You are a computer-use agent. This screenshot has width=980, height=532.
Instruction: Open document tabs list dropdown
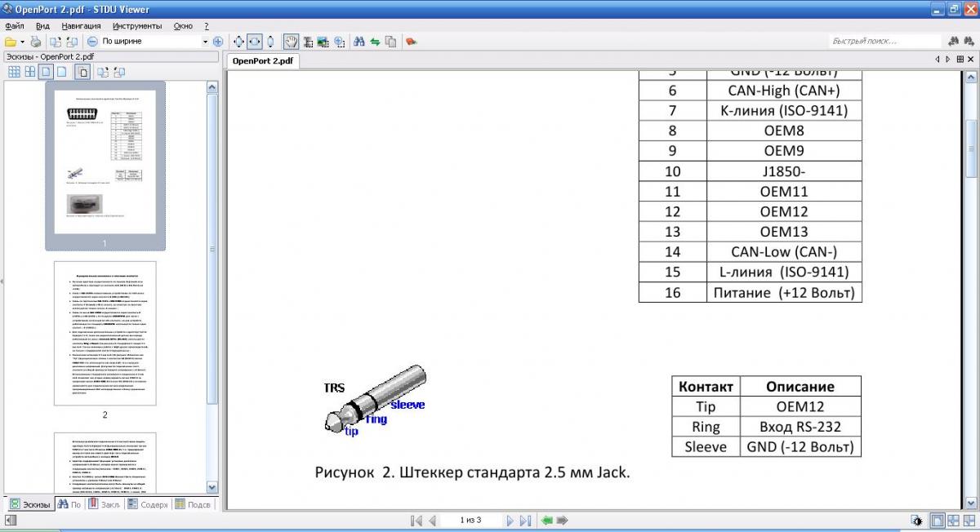tap(960, 60)
